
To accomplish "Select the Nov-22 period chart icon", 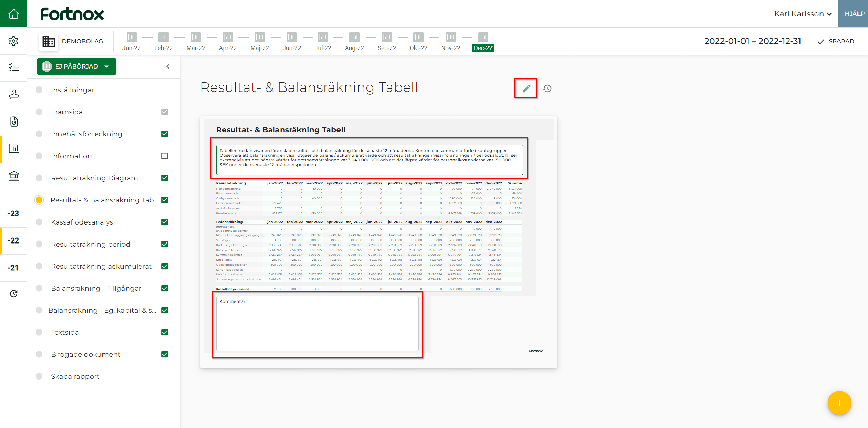I will click(x=451, y=37).
